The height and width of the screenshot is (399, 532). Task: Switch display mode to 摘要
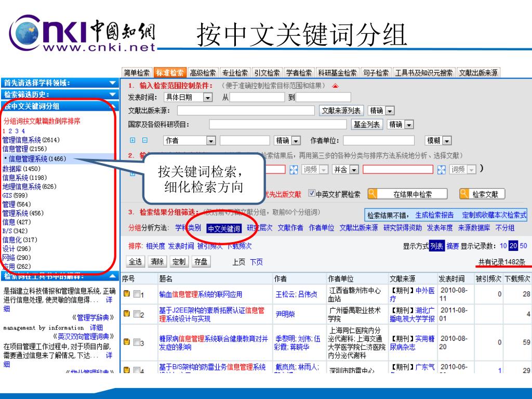click(x=453, y=246)
